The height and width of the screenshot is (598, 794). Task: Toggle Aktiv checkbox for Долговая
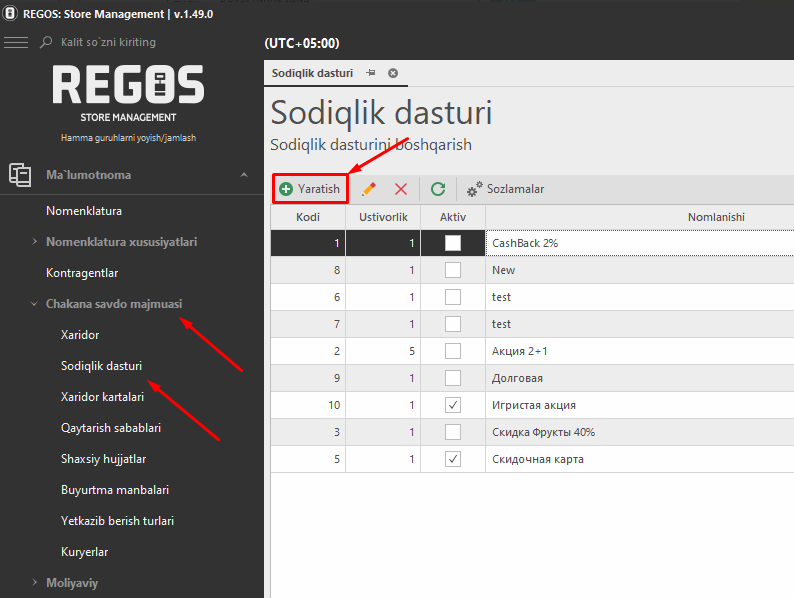453,378
